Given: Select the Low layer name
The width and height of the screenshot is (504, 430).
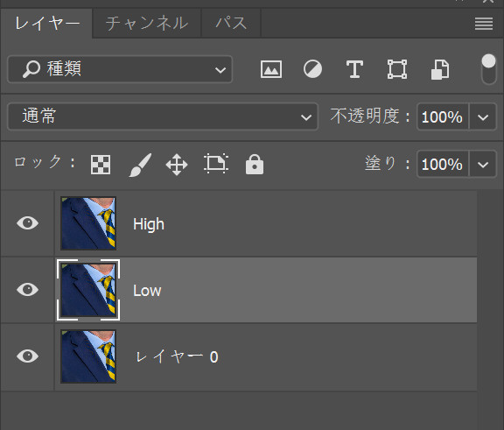Looking at the screenshot, I should click(147, 291).
